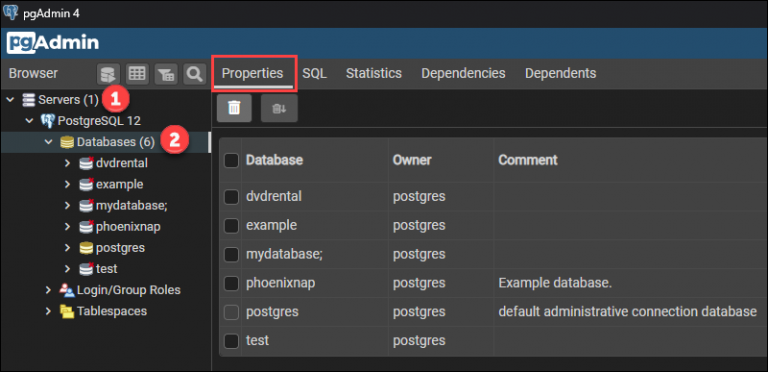Screen dimensions: 768x372
Task: Click the mydatabase; database icon in tree
Action: click(x=86, y=206)
